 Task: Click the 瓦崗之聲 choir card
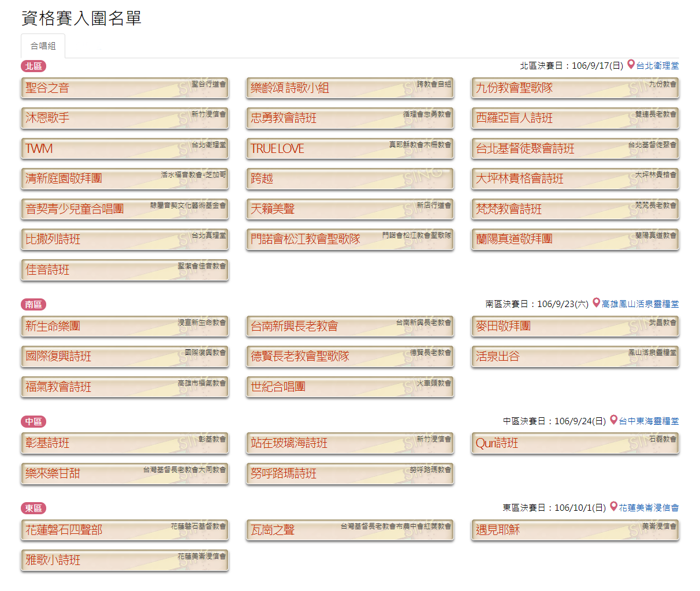tap(350, 530)
